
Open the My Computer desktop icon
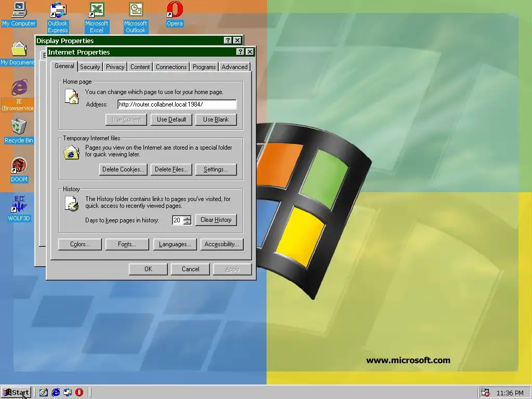coord(19,14)
